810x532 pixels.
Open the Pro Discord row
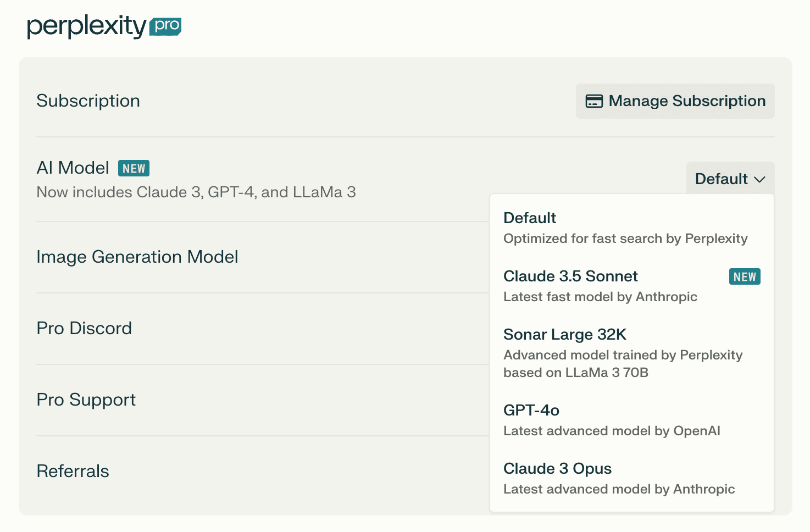pyautogui.click(x=84, y=329)
